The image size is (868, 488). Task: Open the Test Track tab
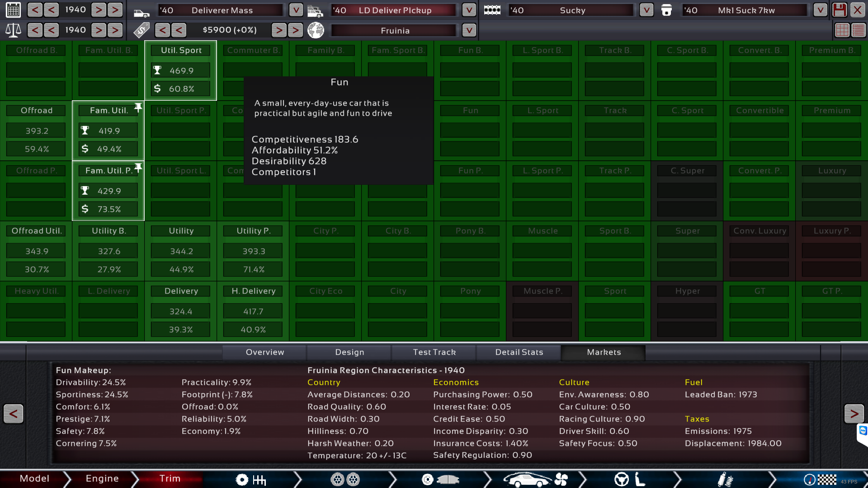[434, 352]
